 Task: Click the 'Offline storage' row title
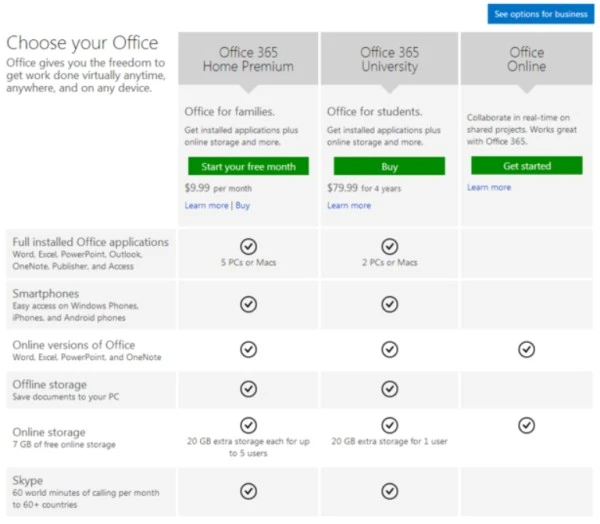49,384
